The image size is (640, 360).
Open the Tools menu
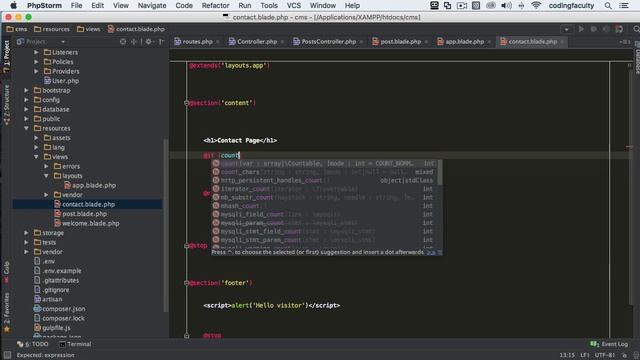(269, 5)
